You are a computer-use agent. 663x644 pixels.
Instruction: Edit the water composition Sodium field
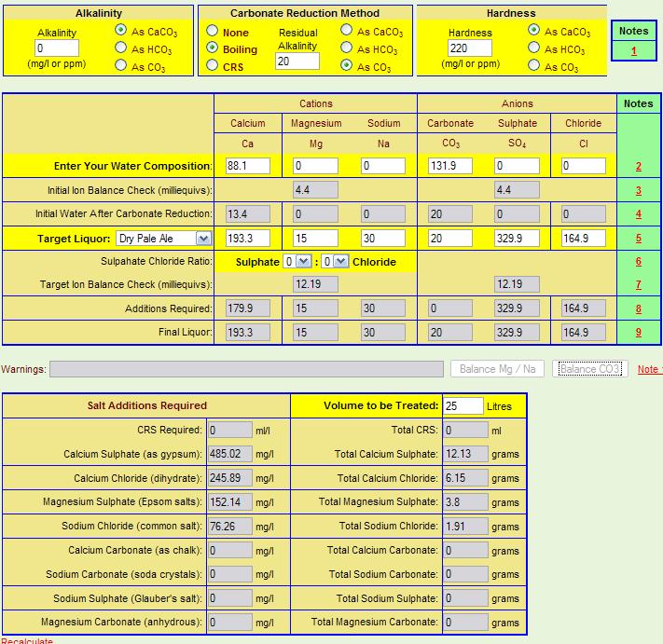click(383, 166)
